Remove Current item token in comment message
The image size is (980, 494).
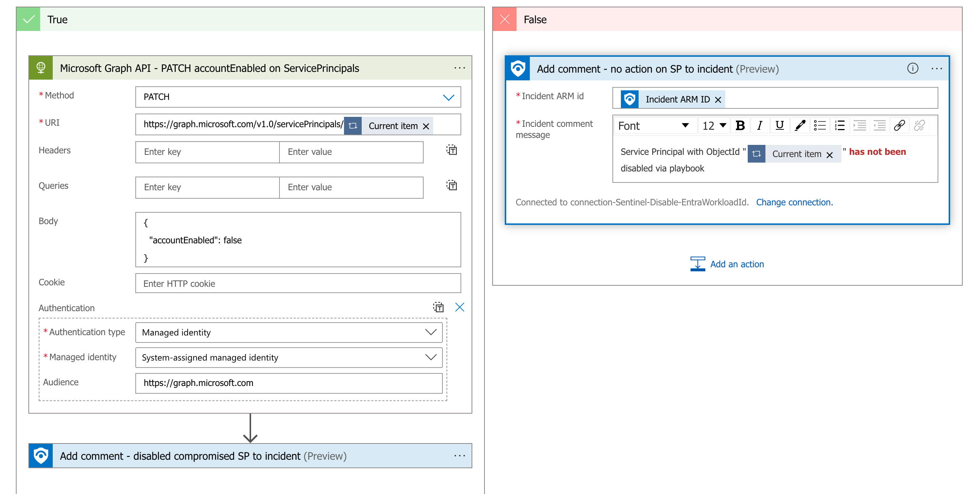(x=829, y=155)
